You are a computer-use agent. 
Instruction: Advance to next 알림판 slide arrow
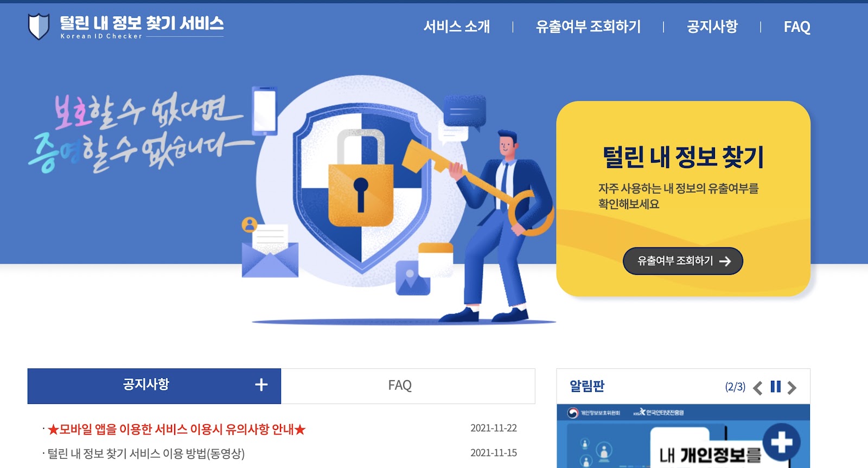(792, 387)
